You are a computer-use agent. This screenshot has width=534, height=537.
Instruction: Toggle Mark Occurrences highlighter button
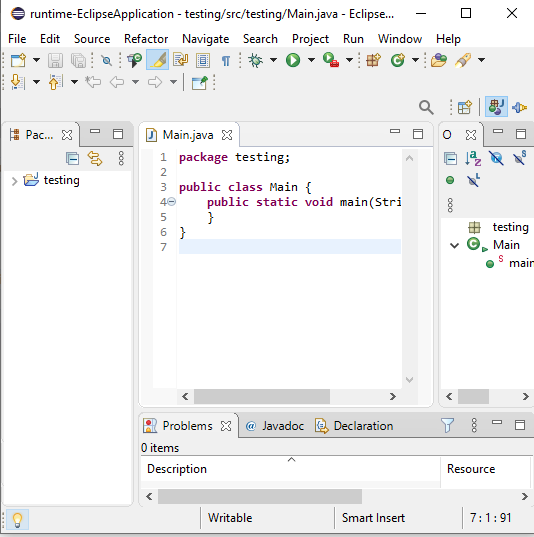[157, 60]
